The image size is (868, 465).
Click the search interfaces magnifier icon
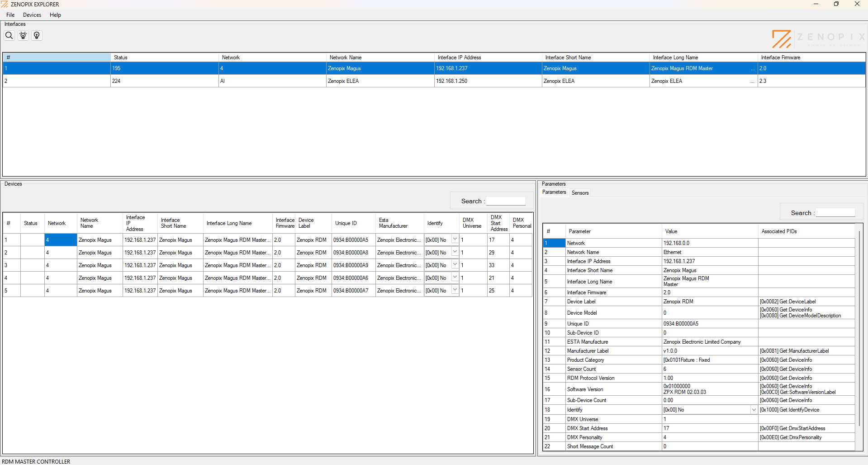[x=9, y=35]
